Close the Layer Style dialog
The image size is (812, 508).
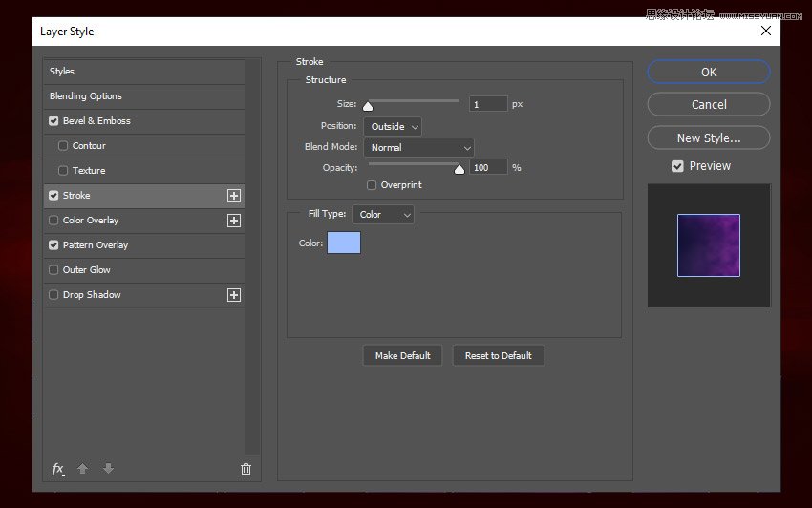[x=765, y=31]
